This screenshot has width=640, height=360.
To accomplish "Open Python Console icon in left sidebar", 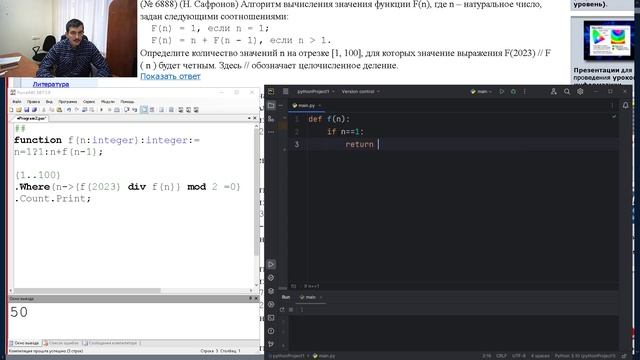I will tap(271, 278).
